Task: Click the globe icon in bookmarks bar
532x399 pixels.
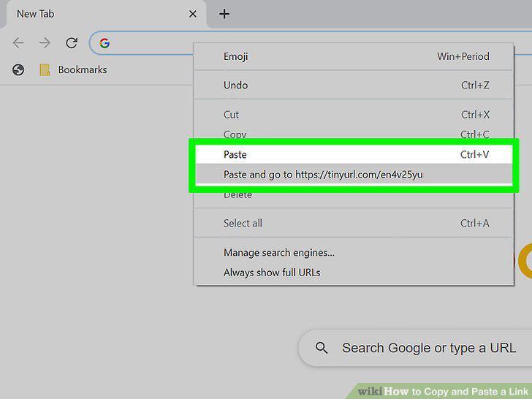Action: click(x=18, y=69)
